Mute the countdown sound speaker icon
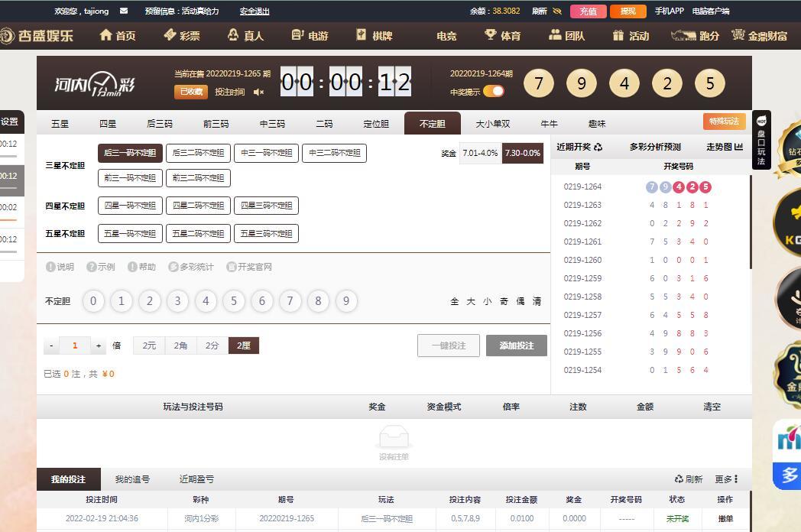Screen dimensions: 801x532 [259, 92]
